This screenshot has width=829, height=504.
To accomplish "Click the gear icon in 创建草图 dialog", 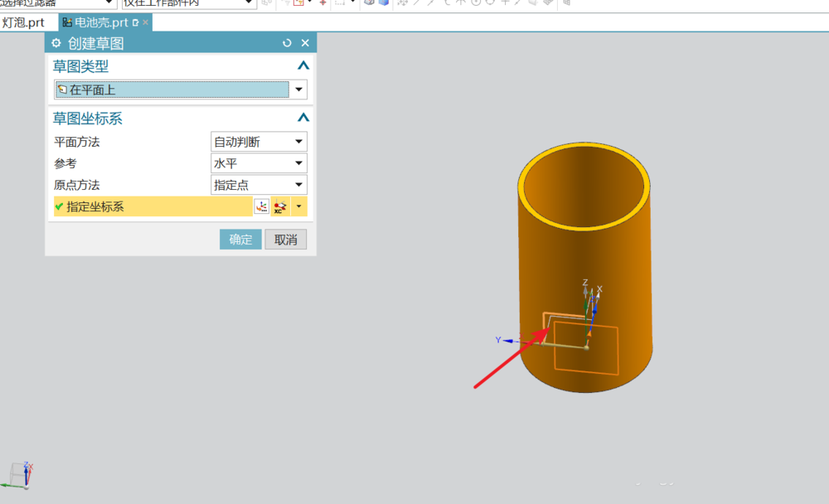I will 56,43.
